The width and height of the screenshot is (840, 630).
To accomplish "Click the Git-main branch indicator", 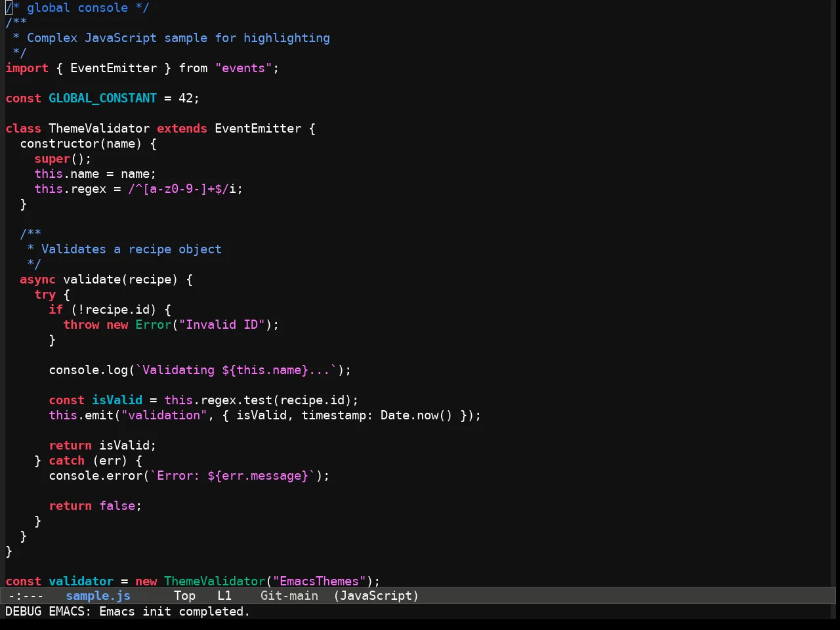I will 289,596.
